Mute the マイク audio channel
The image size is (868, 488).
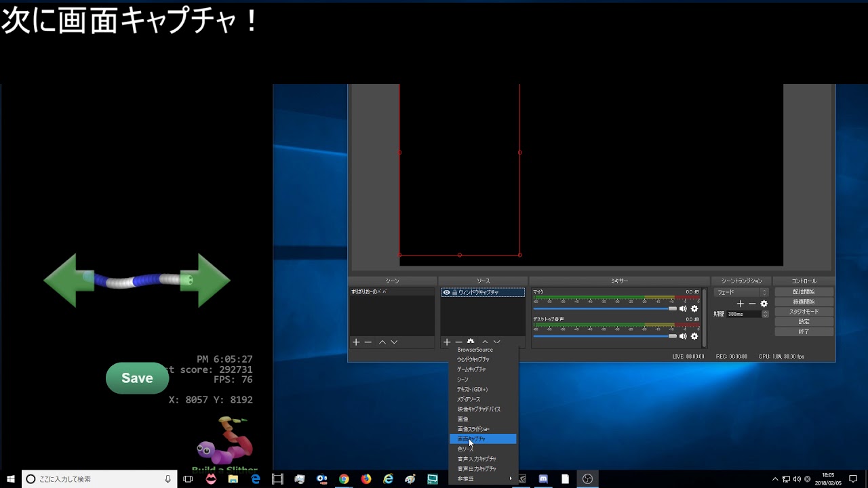click(683, 308)
